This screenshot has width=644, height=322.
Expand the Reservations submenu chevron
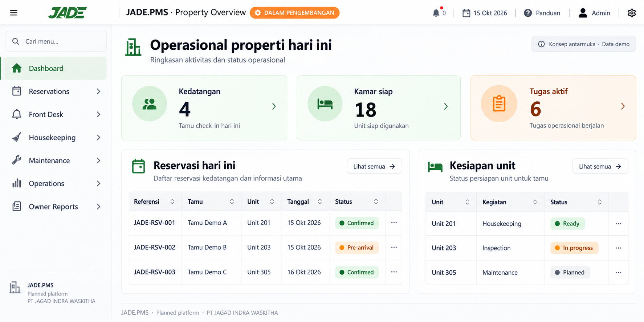[98, 91]
